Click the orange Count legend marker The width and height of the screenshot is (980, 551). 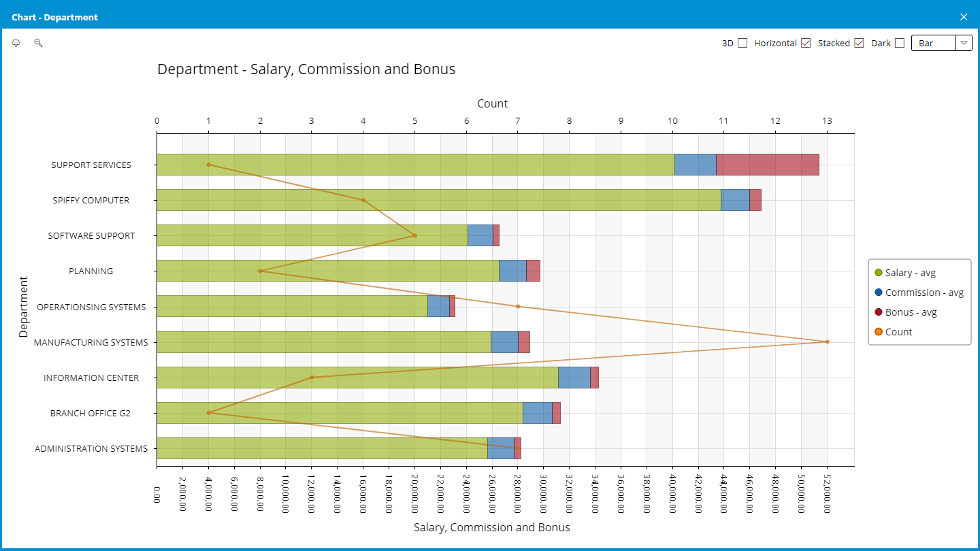(x=878, y=332)
